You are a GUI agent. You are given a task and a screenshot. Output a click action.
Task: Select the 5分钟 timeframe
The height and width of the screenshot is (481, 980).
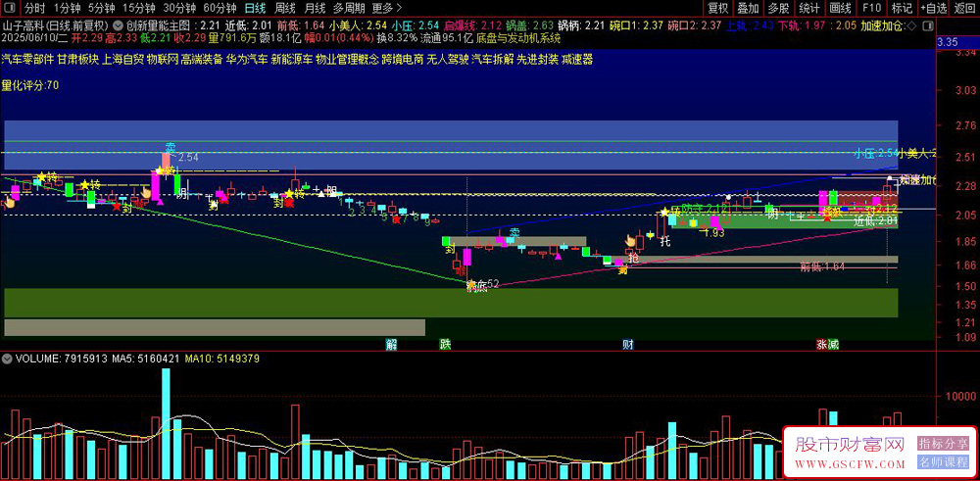(101, 8)
